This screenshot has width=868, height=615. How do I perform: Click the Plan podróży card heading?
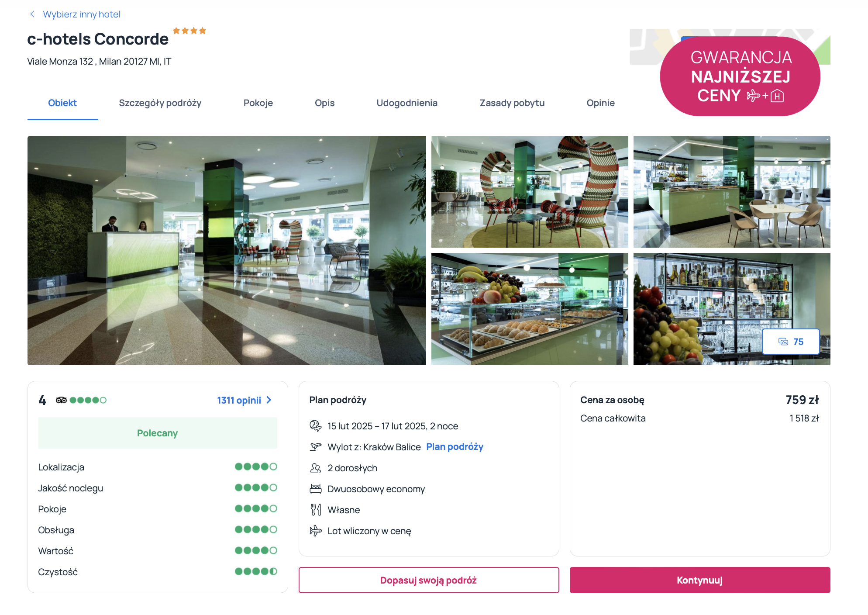tap(338, 400)
